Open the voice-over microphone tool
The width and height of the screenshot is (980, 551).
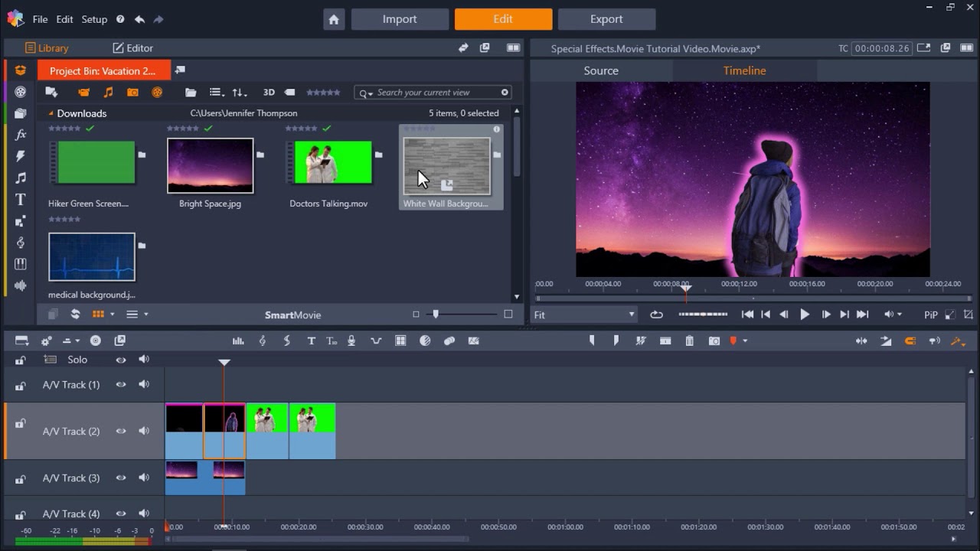point(351,341)
